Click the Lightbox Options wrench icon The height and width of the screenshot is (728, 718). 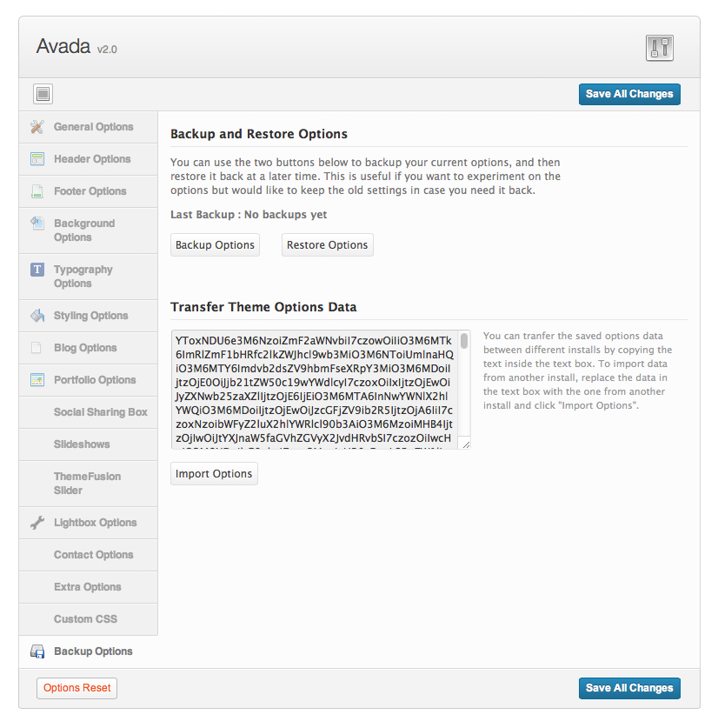pyautogui.click(x=37, y=523)
